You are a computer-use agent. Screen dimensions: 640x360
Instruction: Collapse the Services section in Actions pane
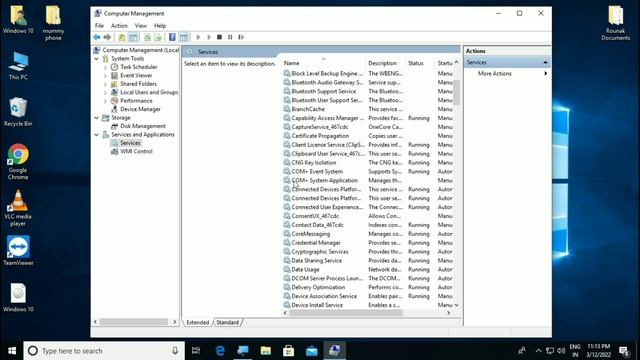point(545,62)
